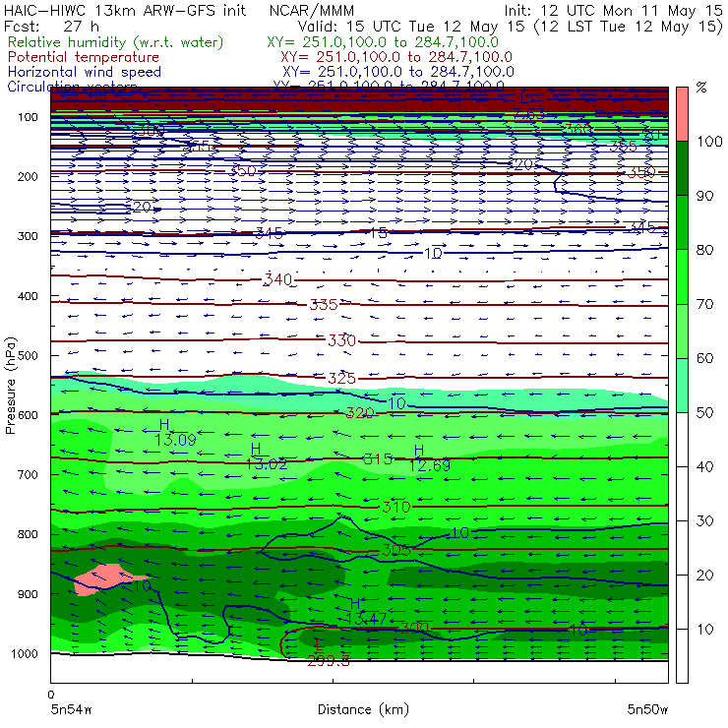Screen dimensions: 728x728
Task: Click the red 'Potential temperature' legend label
Action: tap(84, 57)
